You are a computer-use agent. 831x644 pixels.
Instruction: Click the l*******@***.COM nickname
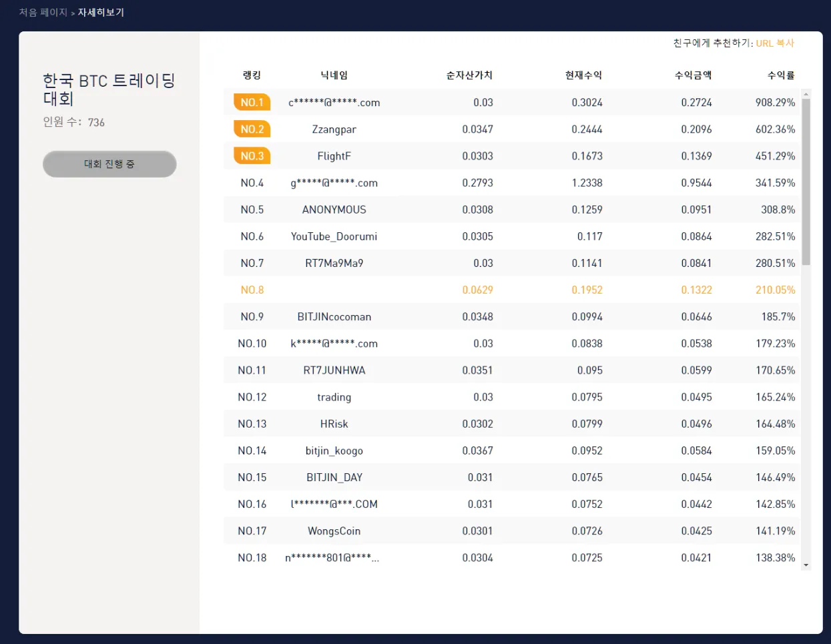[x=334, y=504]
